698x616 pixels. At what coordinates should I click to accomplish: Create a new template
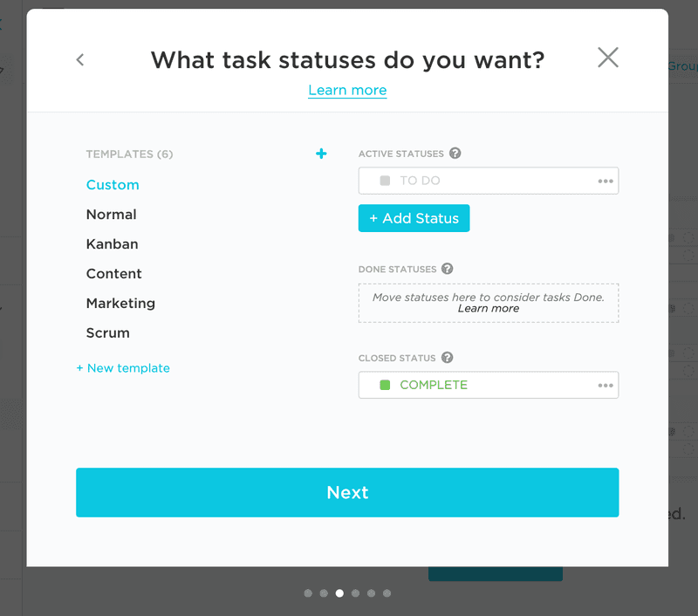(123, 367)
